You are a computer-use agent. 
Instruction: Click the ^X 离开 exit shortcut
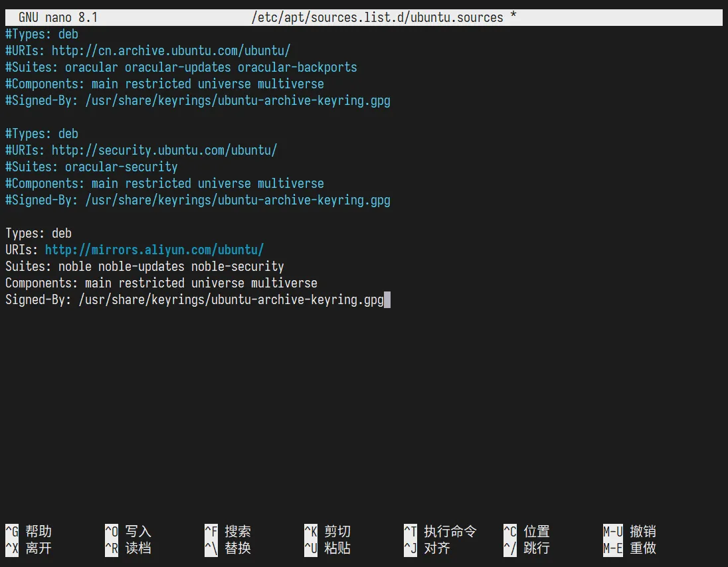[29, 548]
